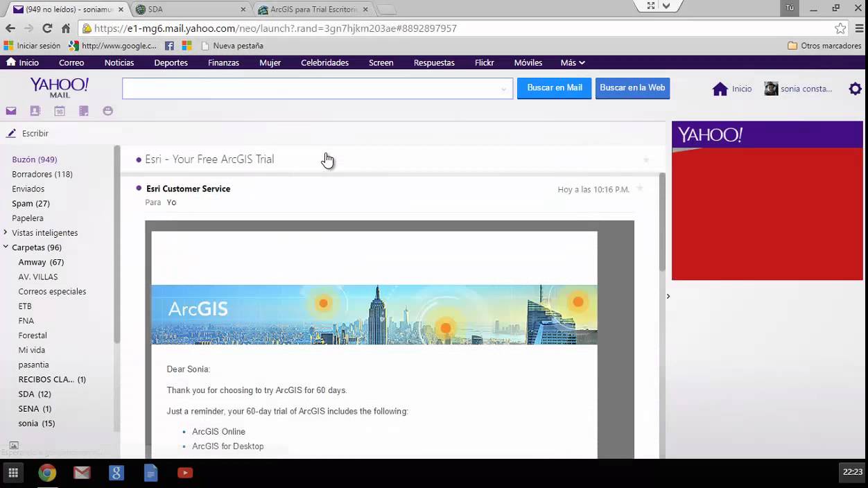Viewport: 868px width, 488px height.
Task: Open Yahoo Mail settings gear
Action: (x=856, y=89)
